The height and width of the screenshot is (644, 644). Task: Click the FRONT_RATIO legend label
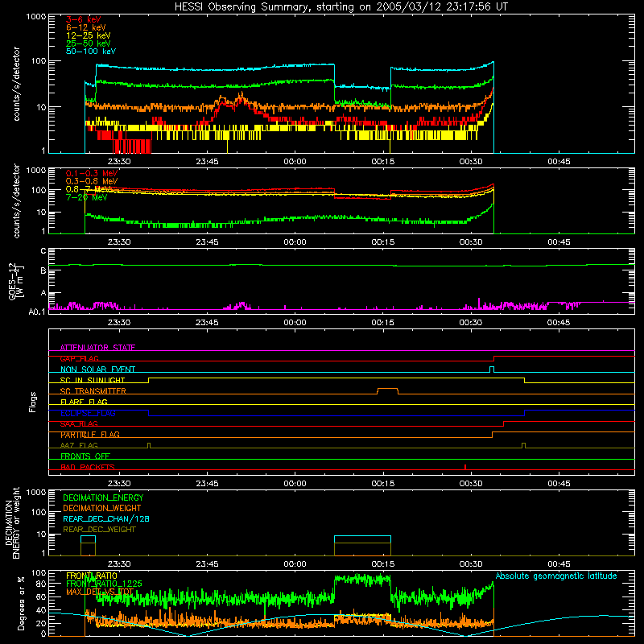92,576
